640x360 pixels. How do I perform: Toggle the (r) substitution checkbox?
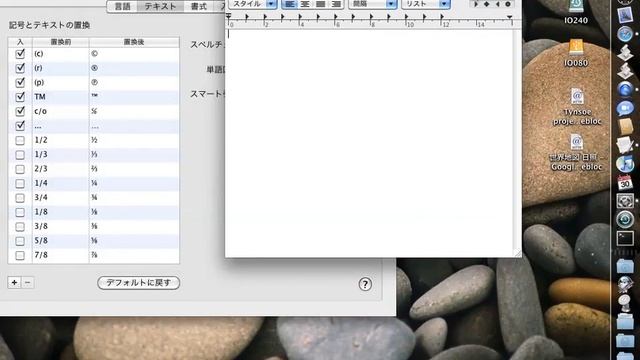(20, 68)
